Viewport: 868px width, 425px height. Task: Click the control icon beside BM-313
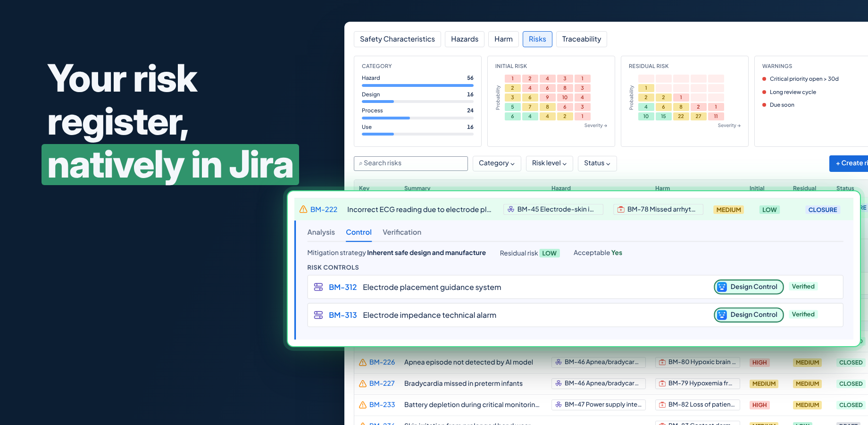point(318,315)
